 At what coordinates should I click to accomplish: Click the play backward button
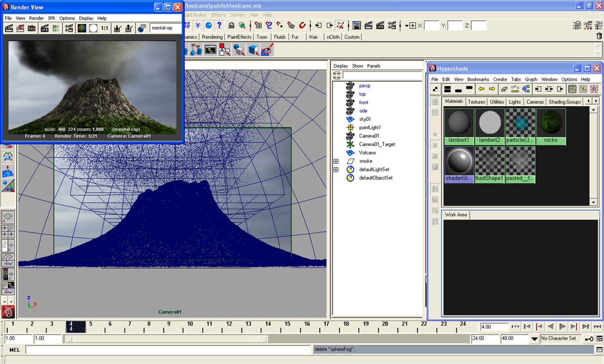click(x=551, y=327)
